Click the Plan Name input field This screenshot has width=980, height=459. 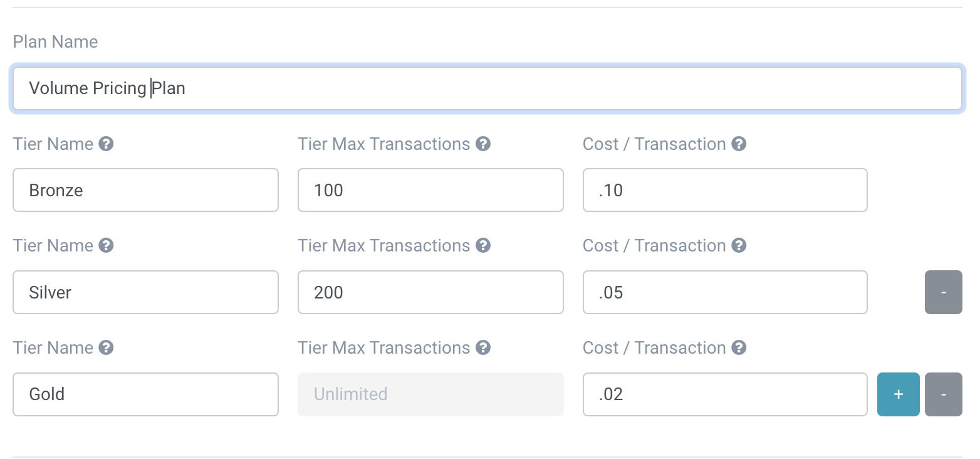tap(487, 88)
